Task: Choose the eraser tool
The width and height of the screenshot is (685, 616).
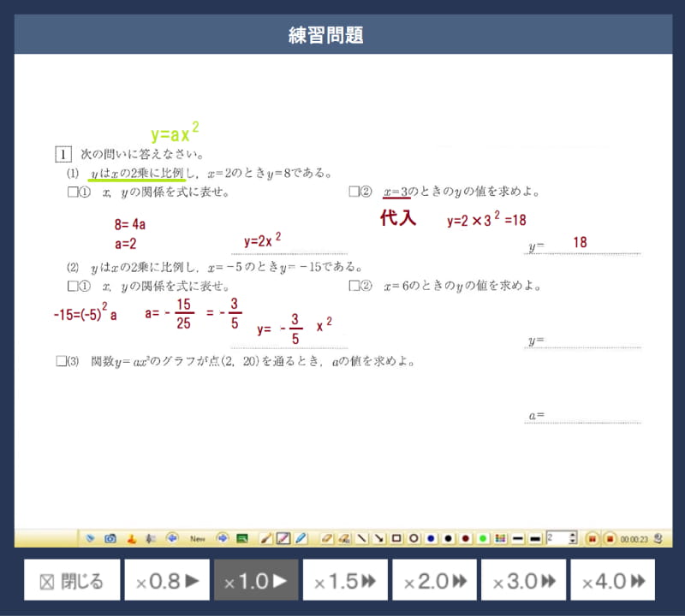Action: (326, 538)
